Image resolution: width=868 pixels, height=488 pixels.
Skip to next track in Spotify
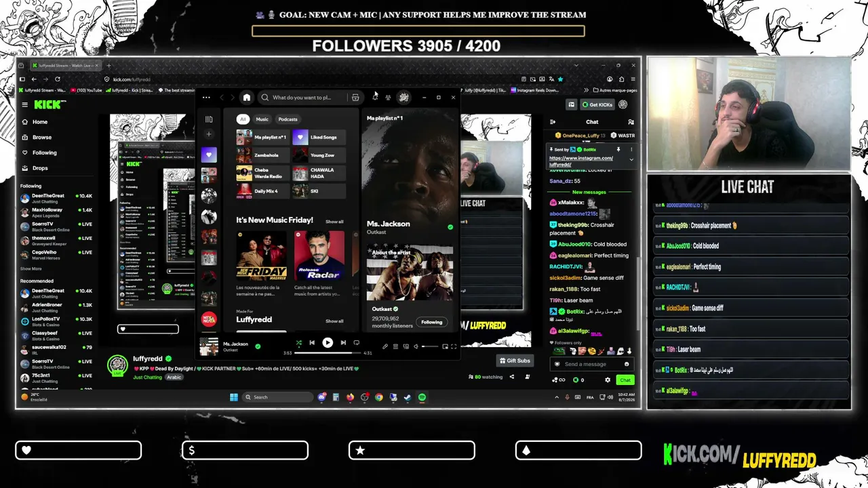click(x=343, y=343)
